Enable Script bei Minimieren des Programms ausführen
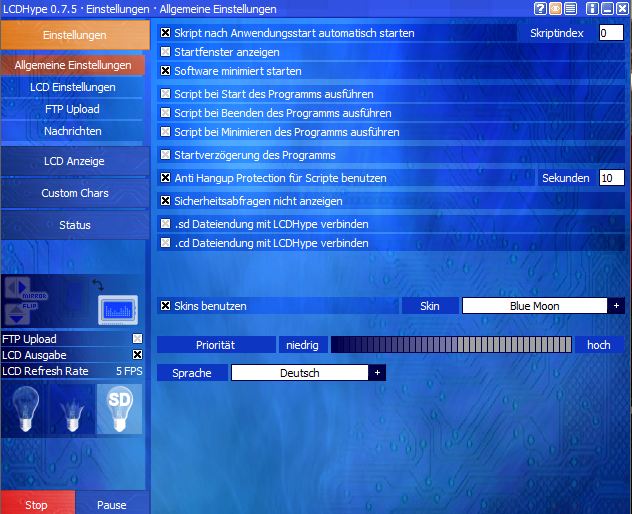632x514 pixels. coord(165,131)
